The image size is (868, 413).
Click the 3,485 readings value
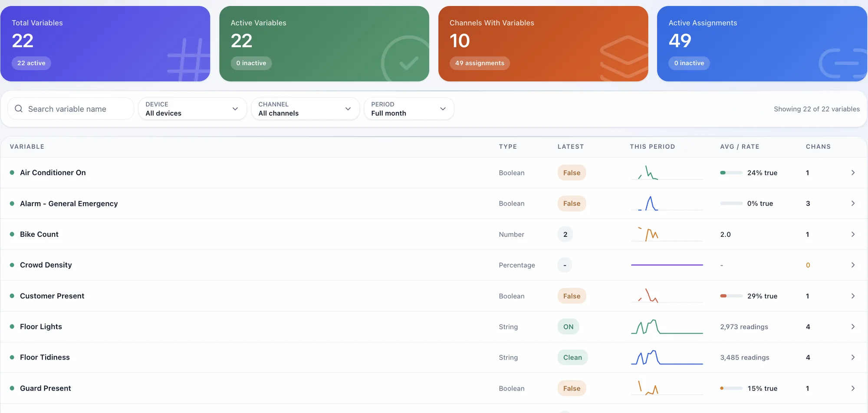[x=745, y=357]
